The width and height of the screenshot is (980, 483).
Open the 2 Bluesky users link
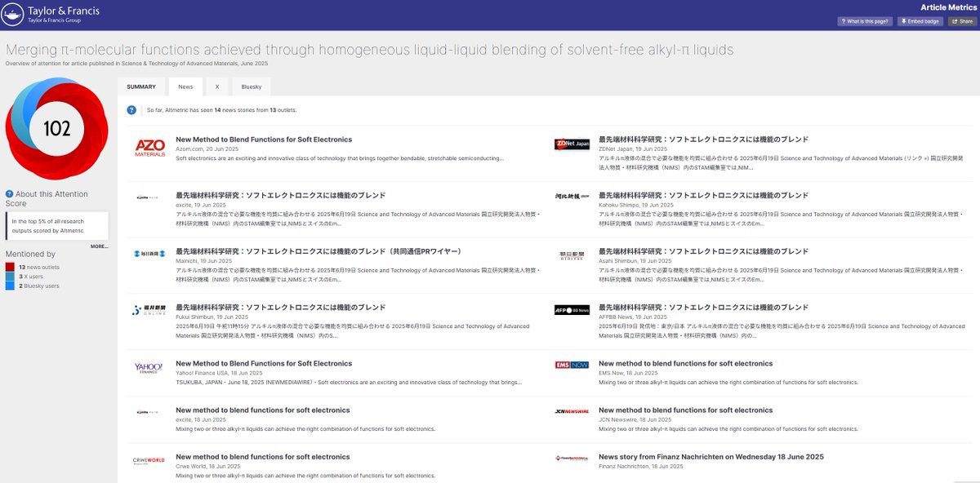coord(38,286)
